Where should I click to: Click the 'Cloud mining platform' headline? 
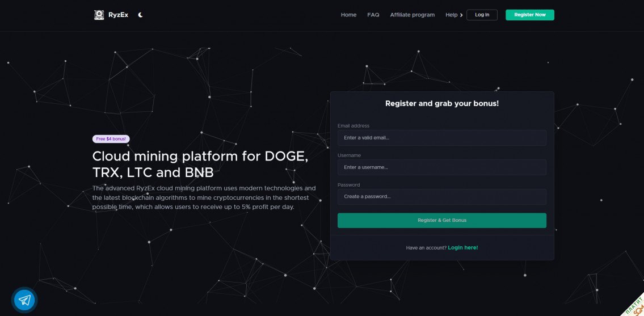(x=200, y=164)
